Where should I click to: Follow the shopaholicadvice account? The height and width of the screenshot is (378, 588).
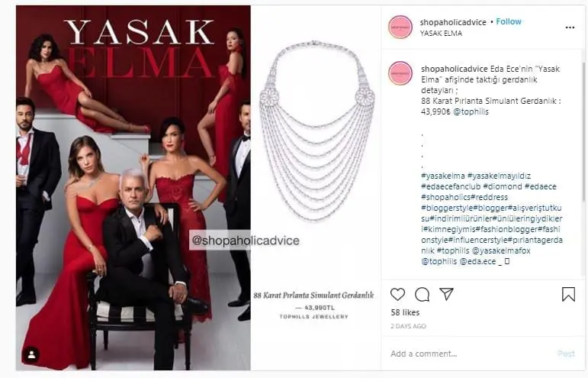(x=509, y=22)
